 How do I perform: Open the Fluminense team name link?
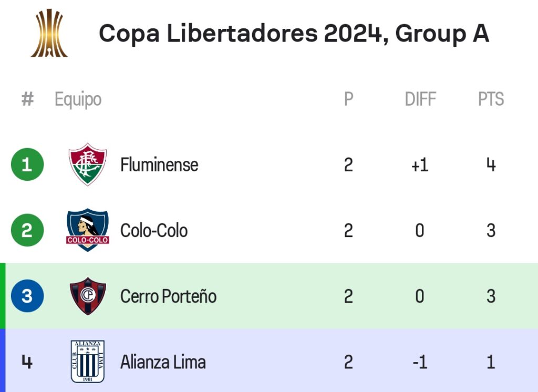(x=159, y=165)
